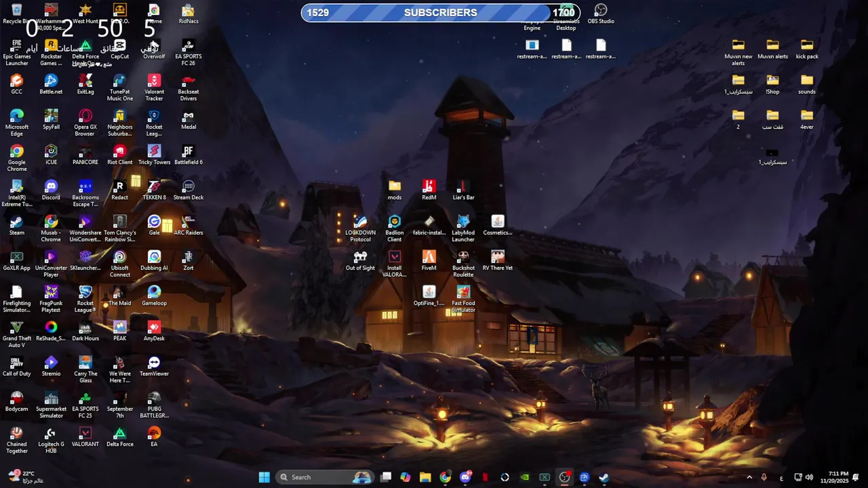868x488 pixels.
Task: Open Copilot from the taskbar
Action: pyautogui.click(x=406, y=477)
